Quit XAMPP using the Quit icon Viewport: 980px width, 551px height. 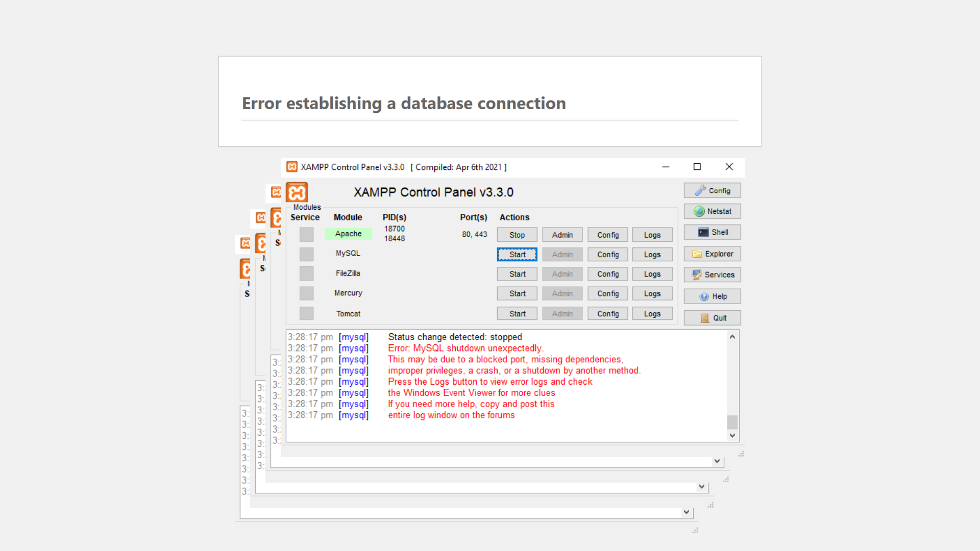pyautogui.click(x=712, y=317)
